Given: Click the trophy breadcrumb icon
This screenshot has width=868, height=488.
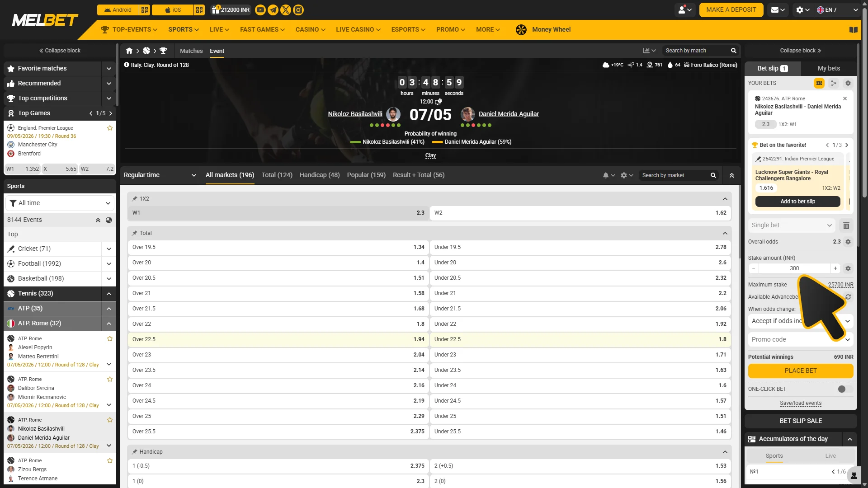Looking at the screenshot, I should (x=163, y=51).
